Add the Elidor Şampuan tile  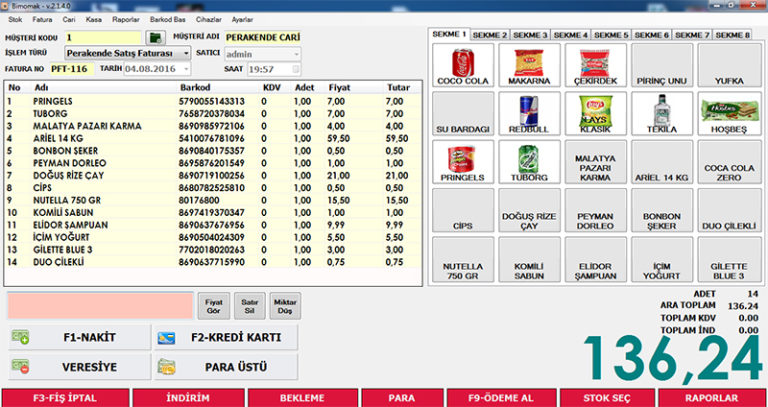click(x=596, y=260)
